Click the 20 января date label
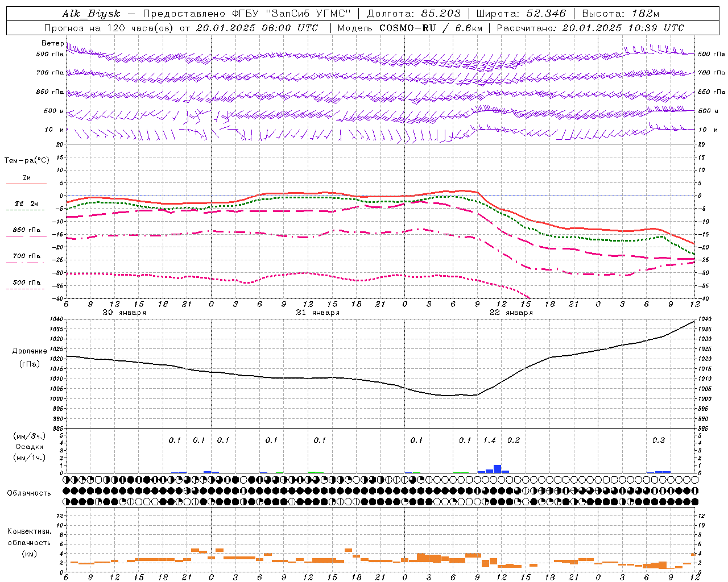The image size is (728, 582). click(124, 313)
